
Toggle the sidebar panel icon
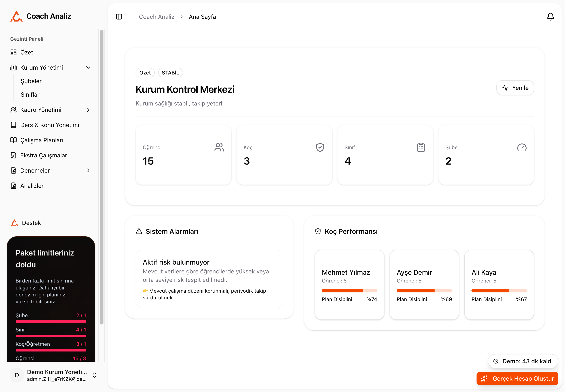point(119,17)
